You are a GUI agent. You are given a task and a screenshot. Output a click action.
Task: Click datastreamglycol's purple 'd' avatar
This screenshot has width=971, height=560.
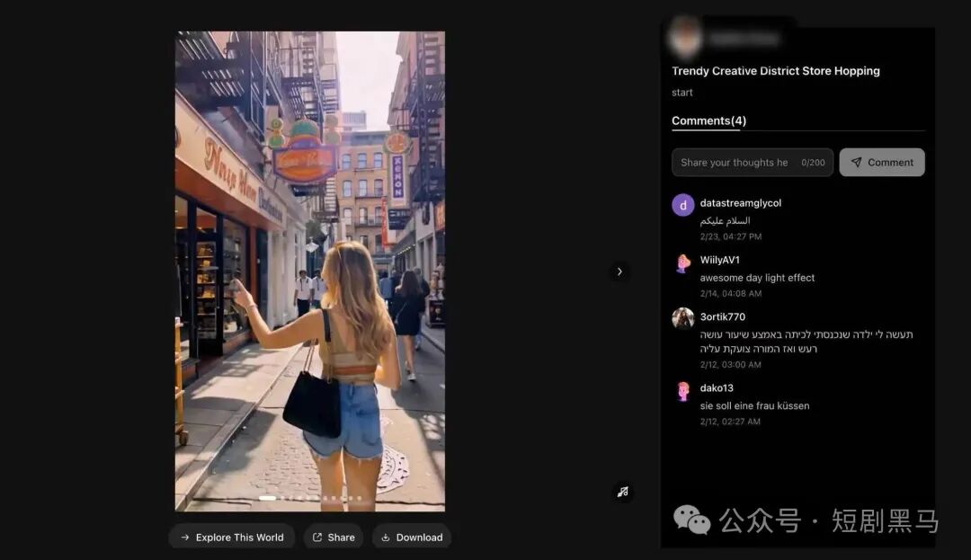(x=683, y=205)
